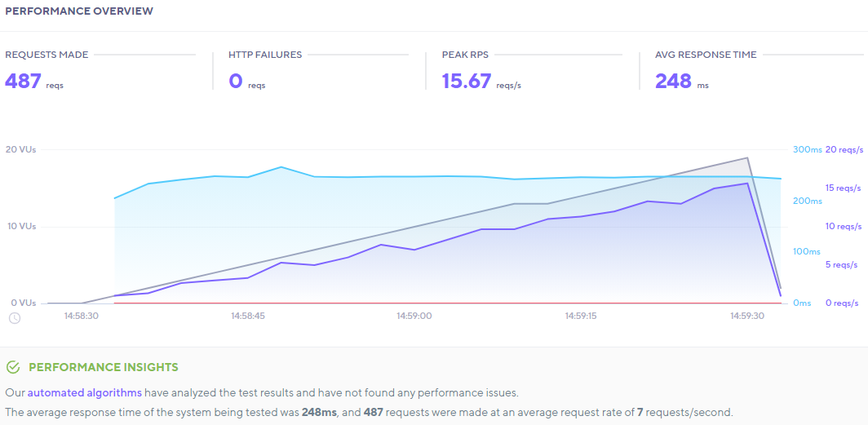Image resolution: width=868 pixels, height=425 pixels.
Task: Click the 248 ms average response value
Action: point(673,81)
